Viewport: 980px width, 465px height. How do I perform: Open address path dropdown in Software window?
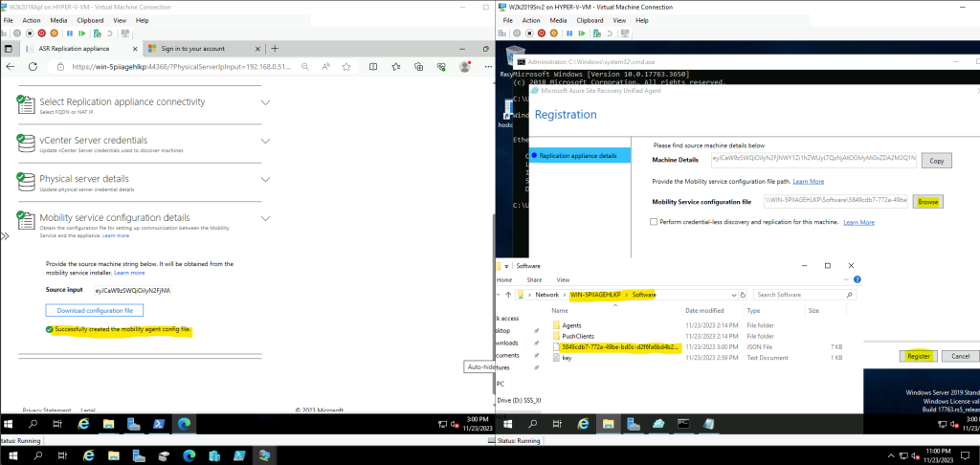coord(734,295)
